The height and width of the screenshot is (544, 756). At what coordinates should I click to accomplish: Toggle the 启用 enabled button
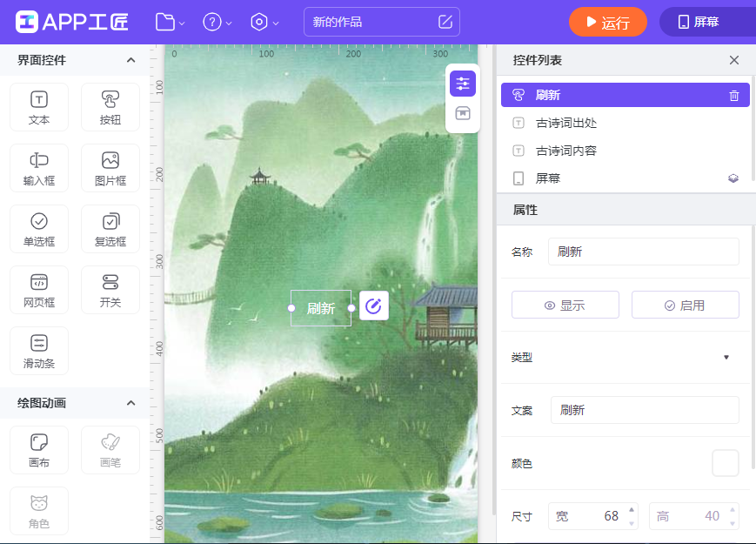pyautogui.click(x=686, y=305)
